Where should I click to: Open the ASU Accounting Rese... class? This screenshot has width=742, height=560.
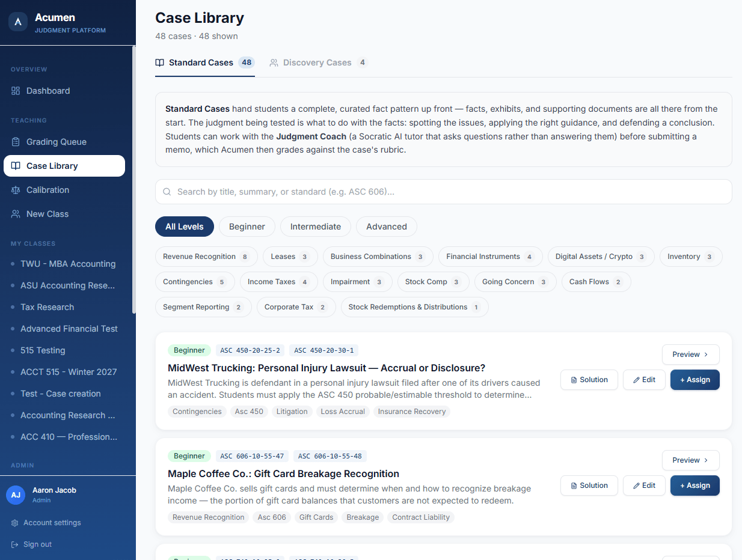pos(64,285)
